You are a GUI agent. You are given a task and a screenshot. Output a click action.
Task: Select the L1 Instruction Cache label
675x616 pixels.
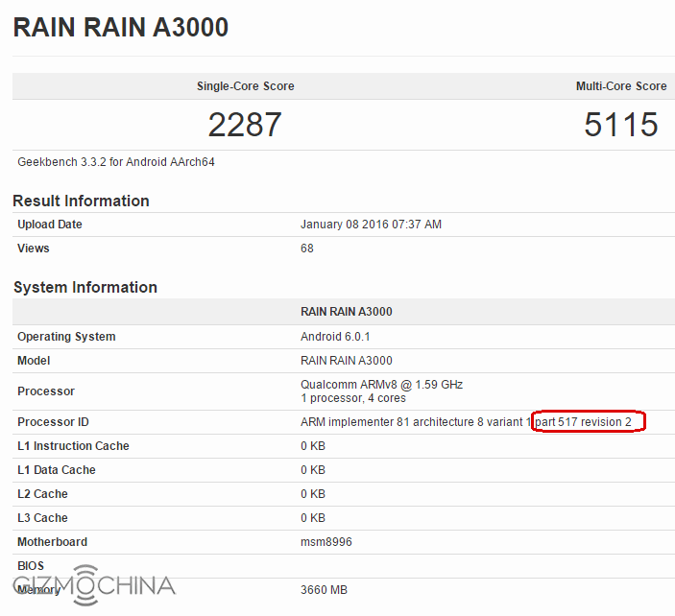(73, 446)
